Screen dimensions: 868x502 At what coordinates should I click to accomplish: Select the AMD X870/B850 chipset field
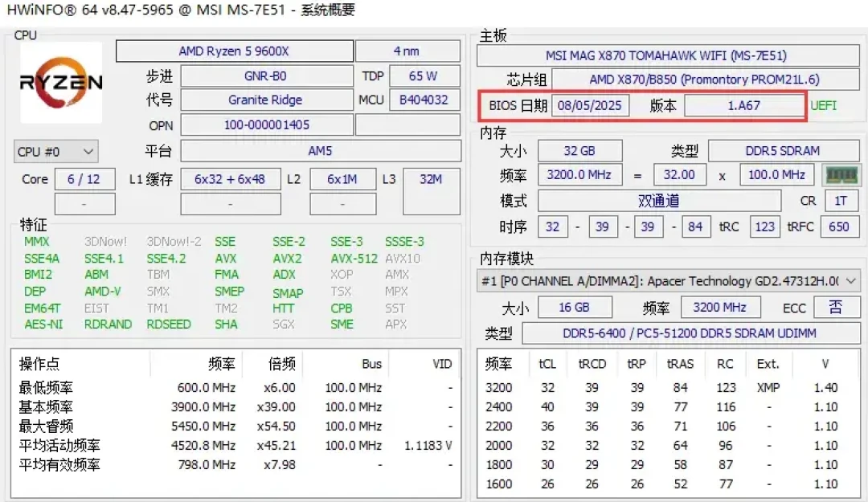706,80
